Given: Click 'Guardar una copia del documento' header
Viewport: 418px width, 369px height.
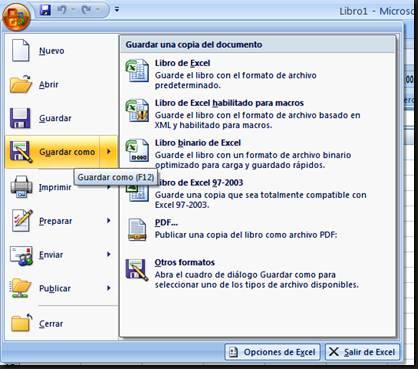Looking at the screenshot, I should point(194,45).
